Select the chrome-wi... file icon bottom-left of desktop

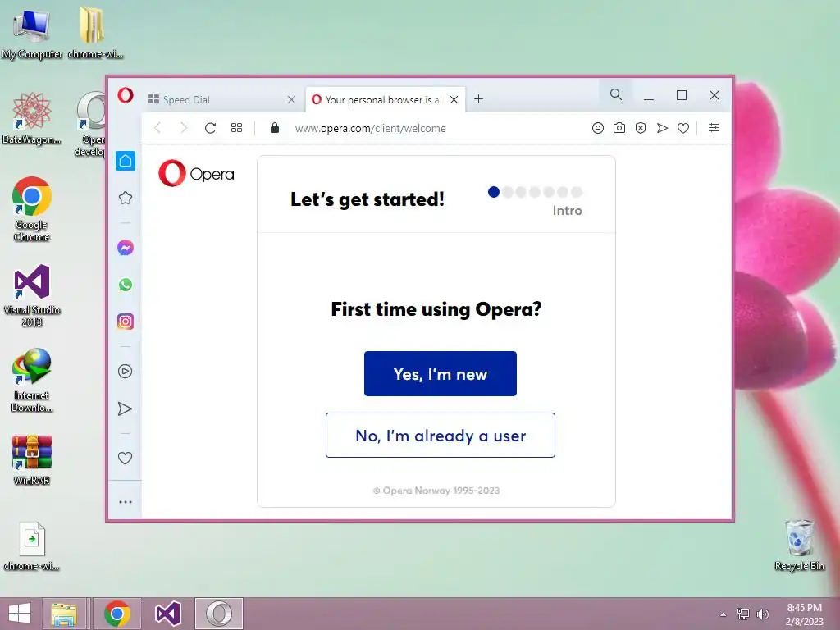tap(32, 546)
